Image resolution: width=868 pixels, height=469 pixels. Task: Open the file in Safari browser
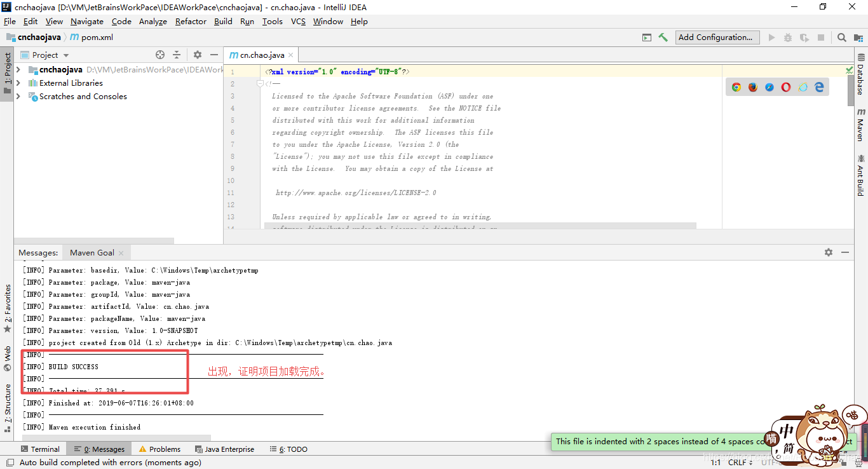click(x=770, y=87)
